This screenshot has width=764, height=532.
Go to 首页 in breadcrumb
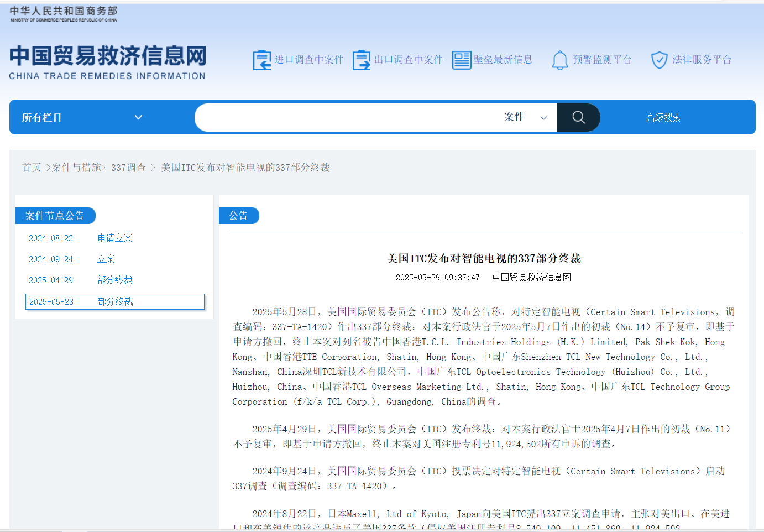(x=32, y=168)
